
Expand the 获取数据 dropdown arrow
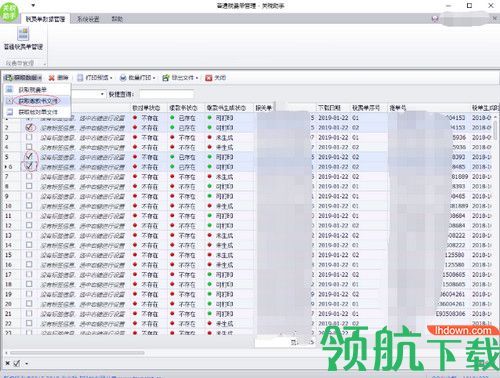tap(40, 78)
